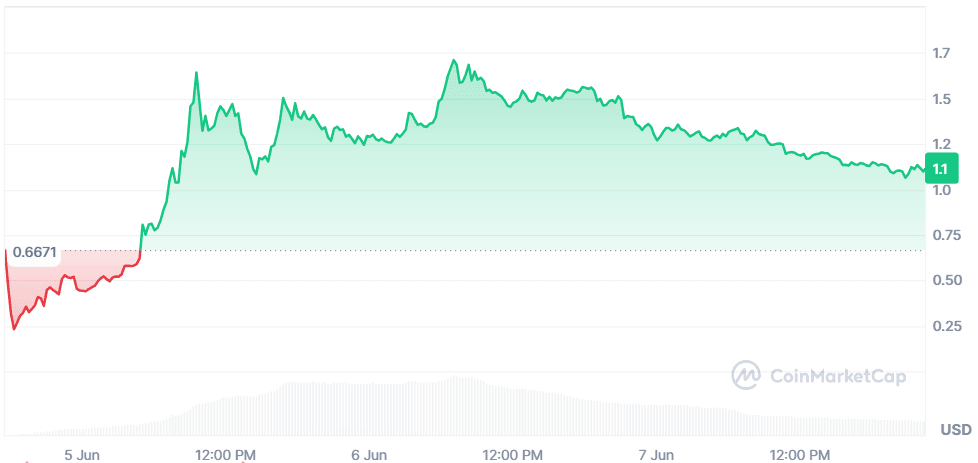This screenshot has width=978, height=463.
Task: Click the 0.6671 opening price label
Action: click(34, 252)
